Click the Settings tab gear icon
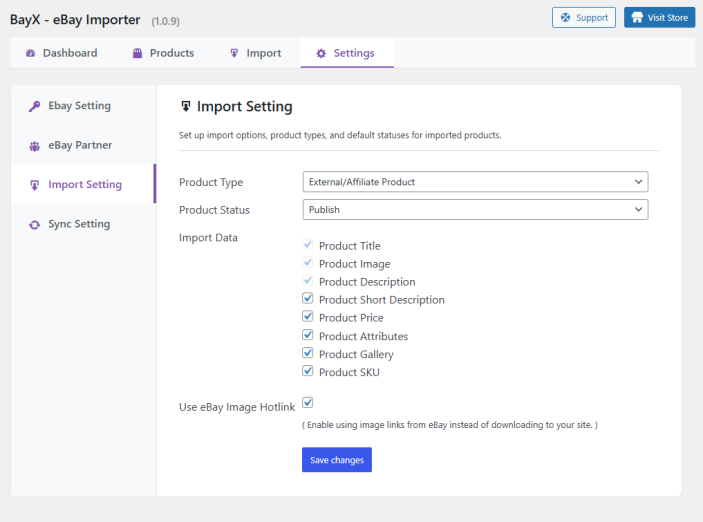The width and height of the screenshot is (703, 522). point(321,53)
